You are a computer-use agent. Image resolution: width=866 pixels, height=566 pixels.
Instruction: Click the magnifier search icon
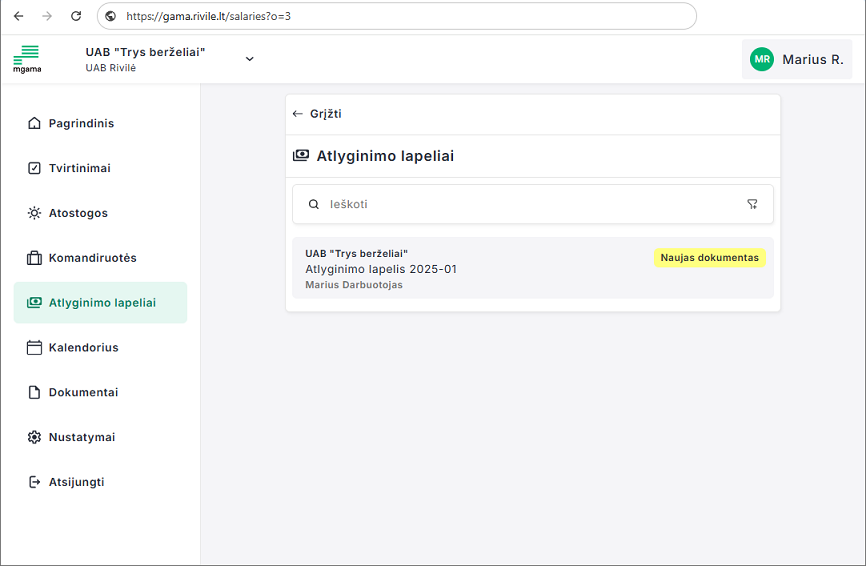(313, 204)
